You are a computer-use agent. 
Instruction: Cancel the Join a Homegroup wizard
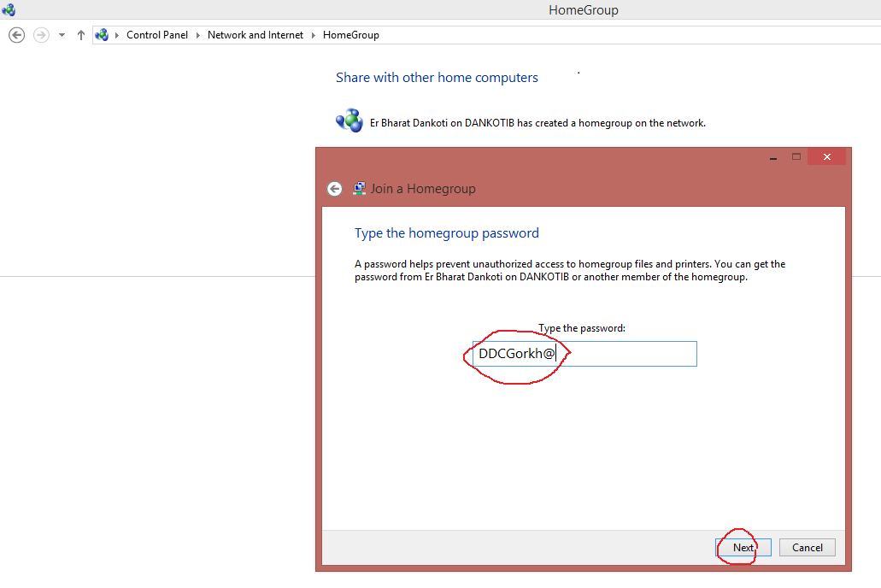click(807, 548)
